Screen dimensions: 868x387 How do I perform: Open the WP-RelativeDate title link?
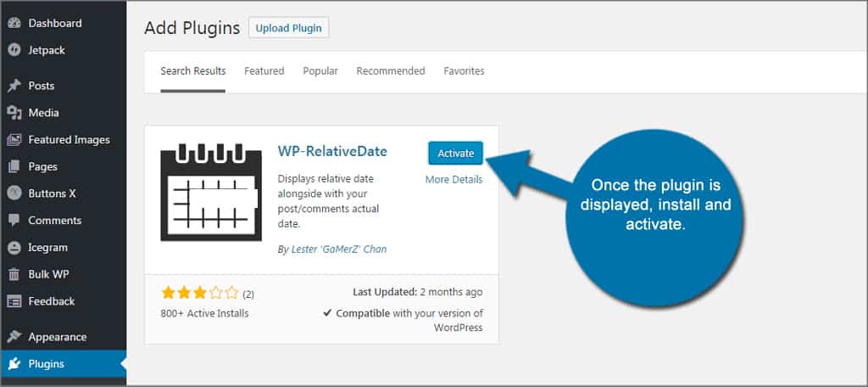tap(332, 151)
